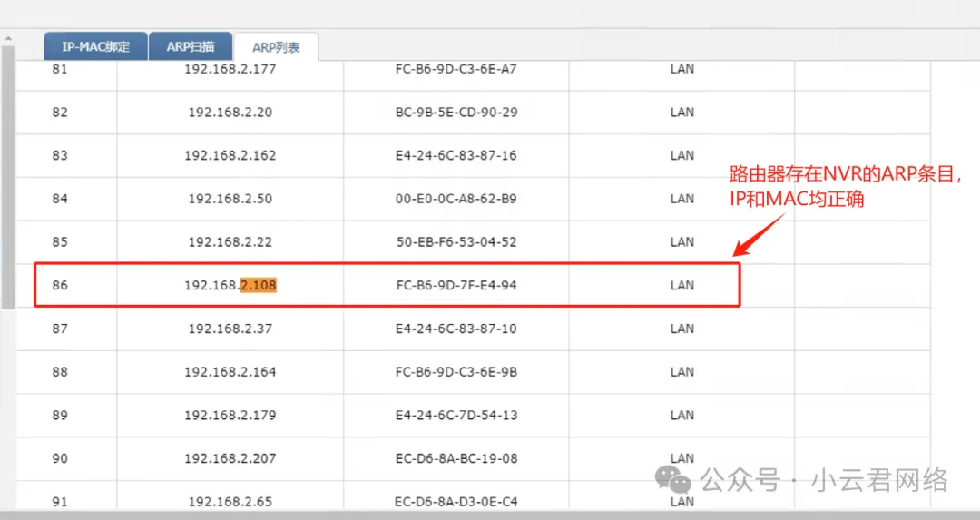The height and width of the screenshot is (520, 980).
Task: Click MAC address BC-9B-5E-CD-90-29
Action: (x=456, y=113)
